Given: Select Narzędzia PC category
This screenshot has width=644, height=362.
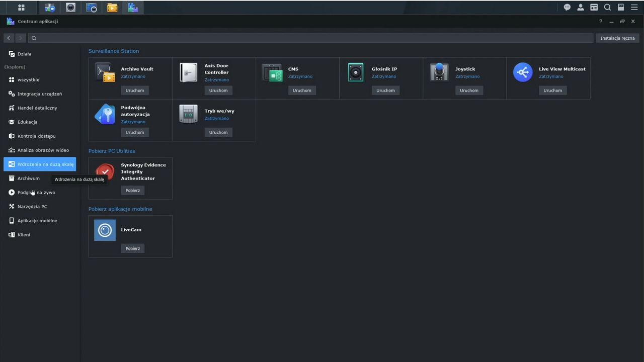Looking at the screenshot, I should (x=40, y=206).
